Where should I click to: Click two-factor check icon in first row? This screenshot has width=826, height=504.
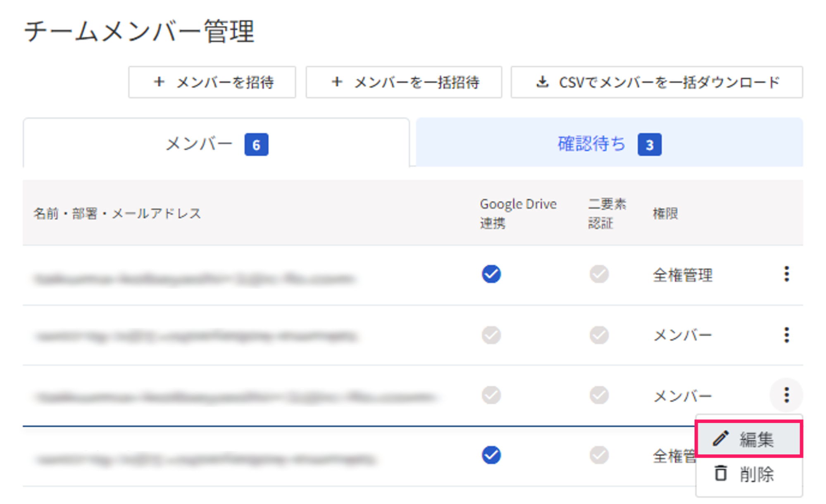[599, 274]
